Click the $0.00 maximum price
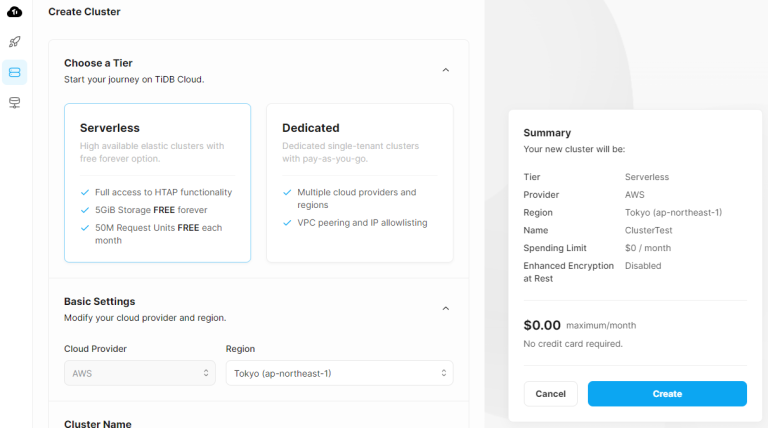Screen dimensions: 768x428 point(542,325)
